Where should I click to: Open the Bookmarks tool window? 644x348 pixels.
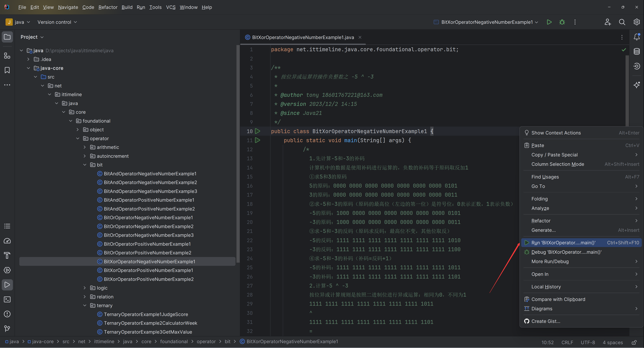coord(7,70)
